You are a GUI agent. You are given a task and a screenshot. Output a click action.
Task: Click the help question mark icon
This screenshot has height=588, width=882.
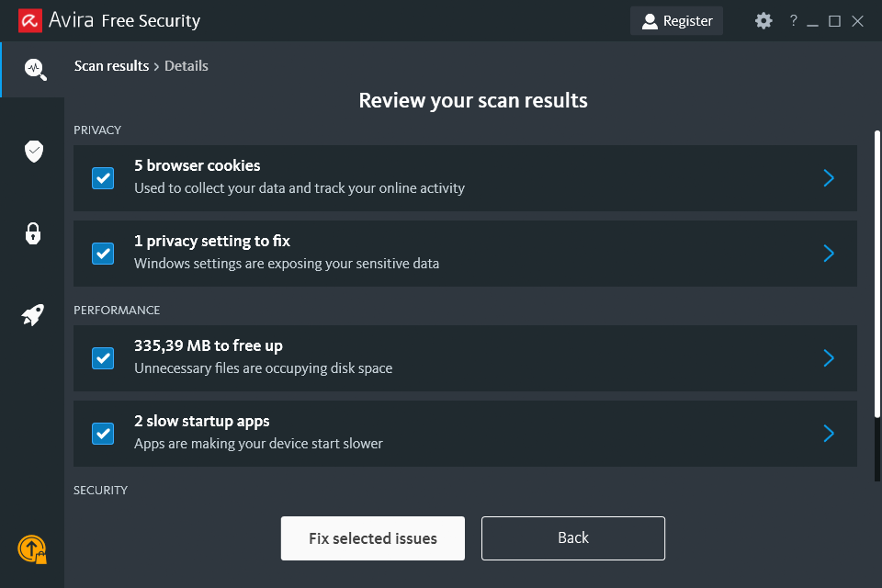click(793, 20)
